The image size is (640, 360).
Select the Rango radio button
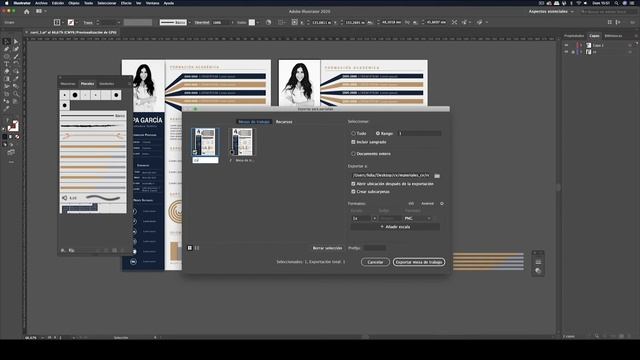pos(378,133)
